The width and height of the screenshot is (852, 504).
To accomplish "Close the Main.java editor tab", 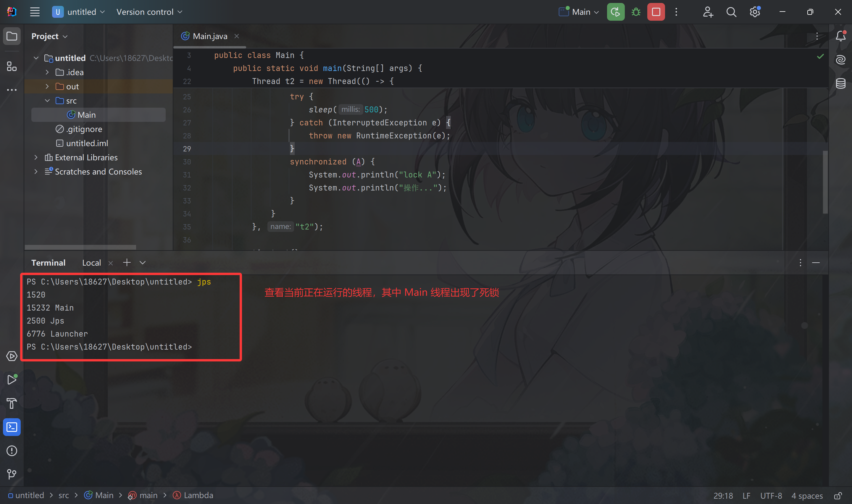I will [237, 36].
